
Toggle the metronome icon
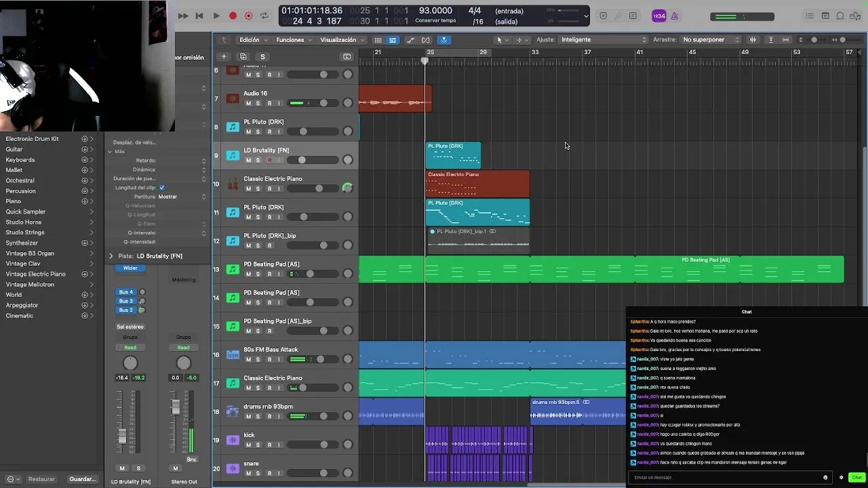pos(675,16)
